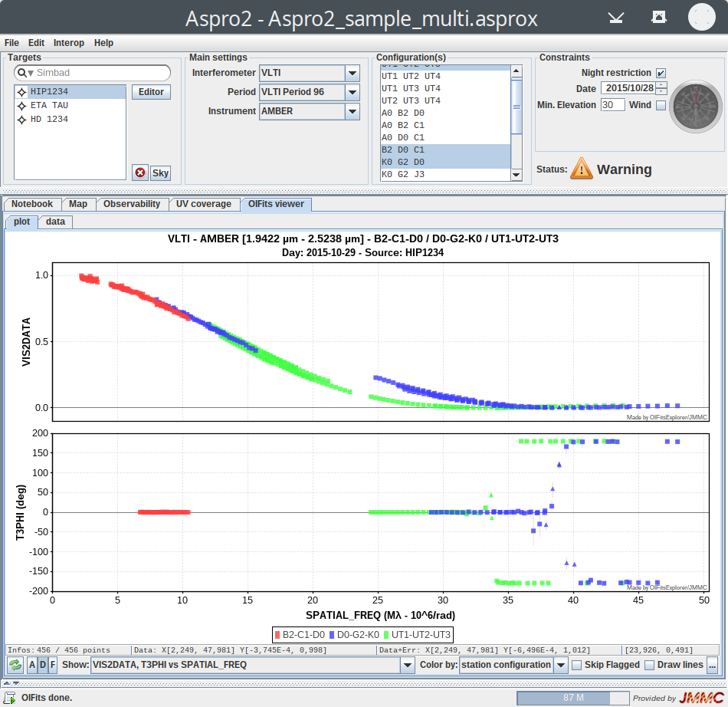Open the Interferometer dropdown
728x707 pixels.
[353, 73]
